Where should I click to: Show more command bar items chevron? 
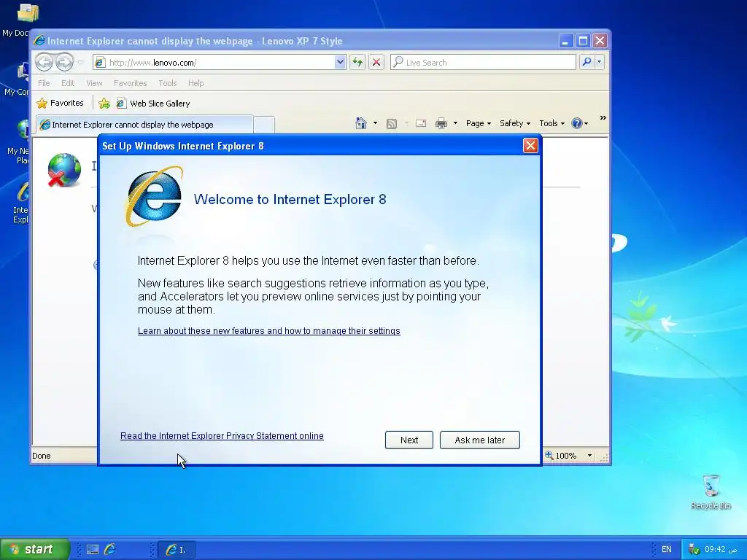click(x=603, y=117)
